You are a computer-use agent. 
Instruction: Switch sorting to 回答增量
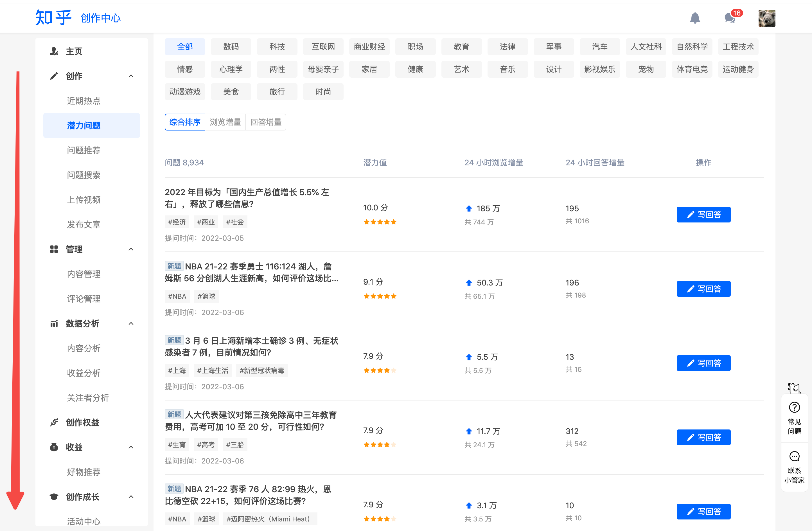[266, 122]
